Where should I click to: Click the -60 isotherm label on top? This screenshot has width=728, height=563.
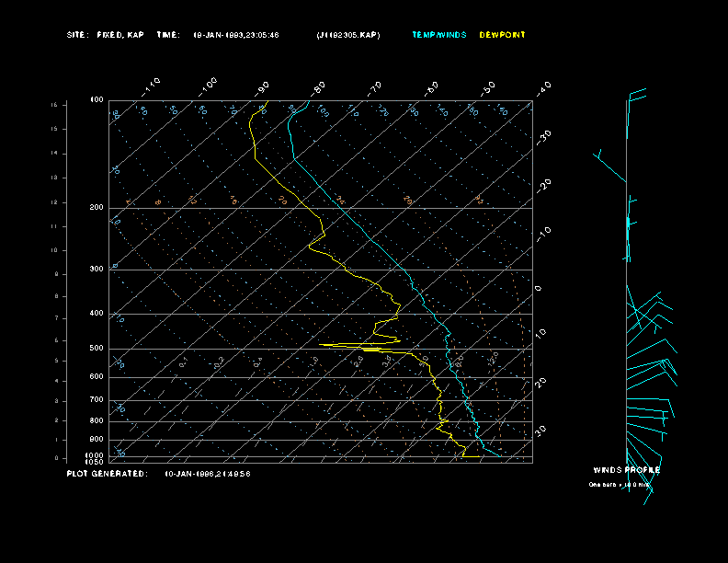[x=432, y=88]
